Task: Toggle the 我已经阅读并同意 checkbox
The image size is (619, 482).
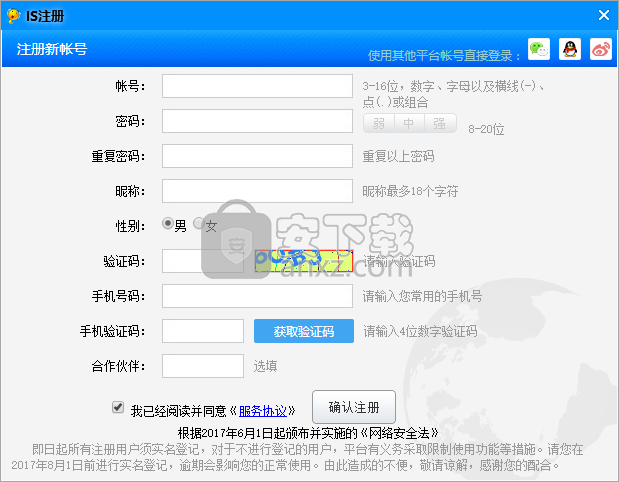Action: 118,408
